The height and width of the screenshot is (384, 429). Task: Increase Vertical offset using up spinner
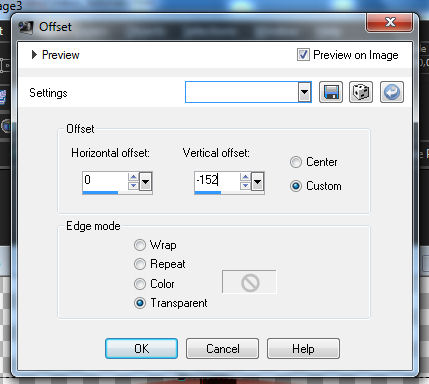point(245,177)
